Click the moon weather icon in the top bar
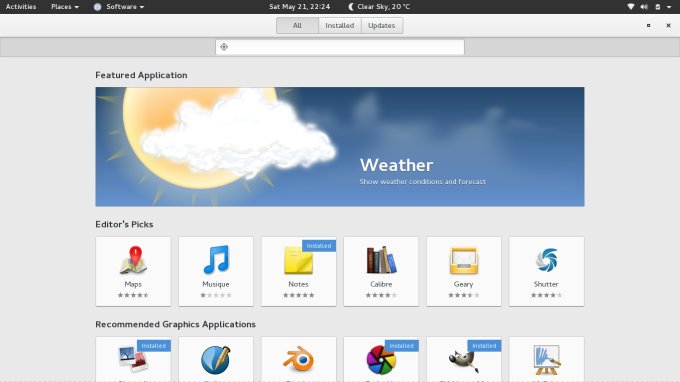 (351, 7)
